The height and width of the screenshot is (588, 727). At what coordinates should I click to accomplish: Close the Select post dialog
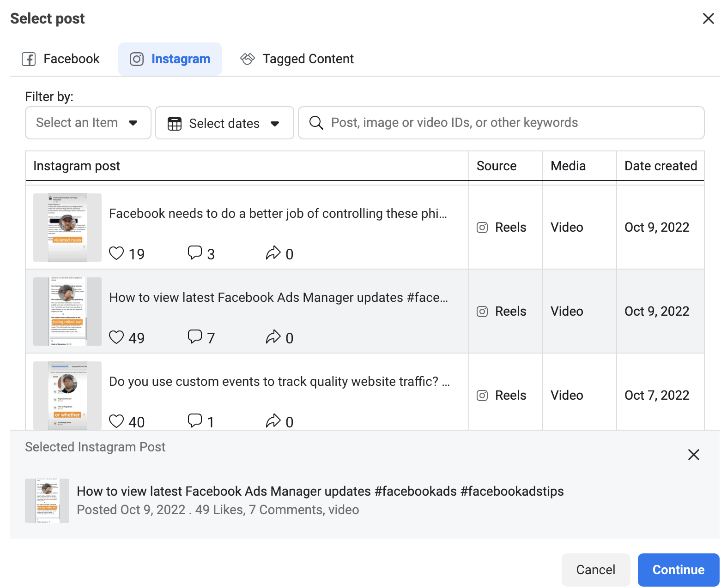pos(708,18)
